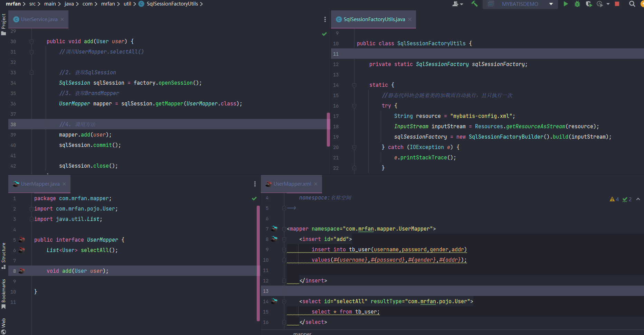This screenshot has width=644, height=335.
Task: Click the util breadcrumb
Action: coord(127,4)
